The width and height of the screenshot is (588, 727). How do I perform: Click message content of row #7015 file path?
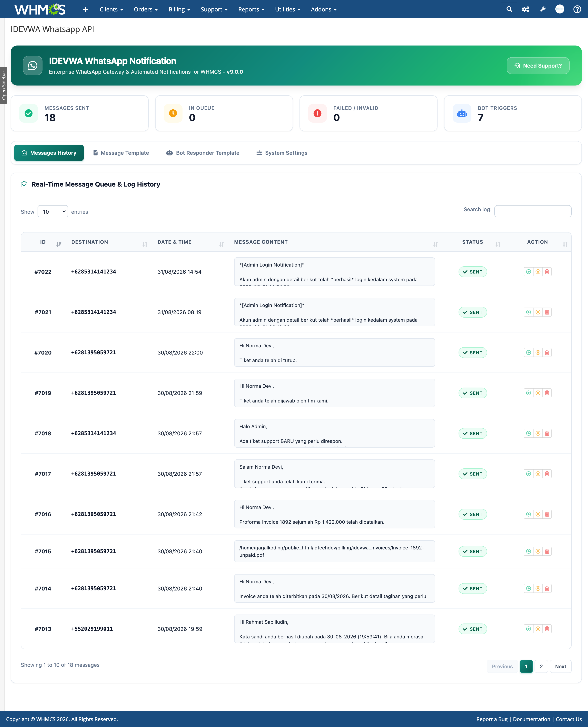[334, 551]
